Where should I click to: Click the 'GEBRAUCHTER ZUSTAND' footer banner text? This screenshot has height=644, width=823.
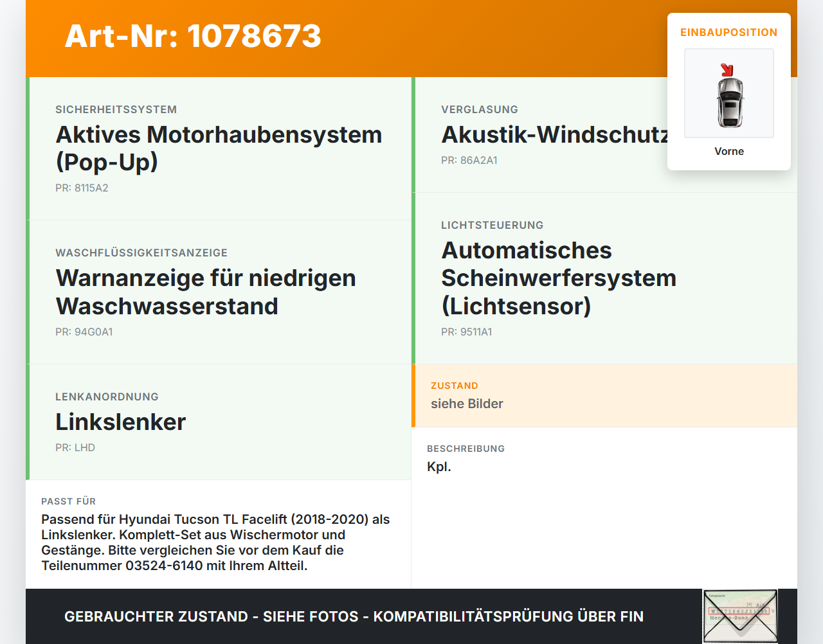tap(354, 616)
